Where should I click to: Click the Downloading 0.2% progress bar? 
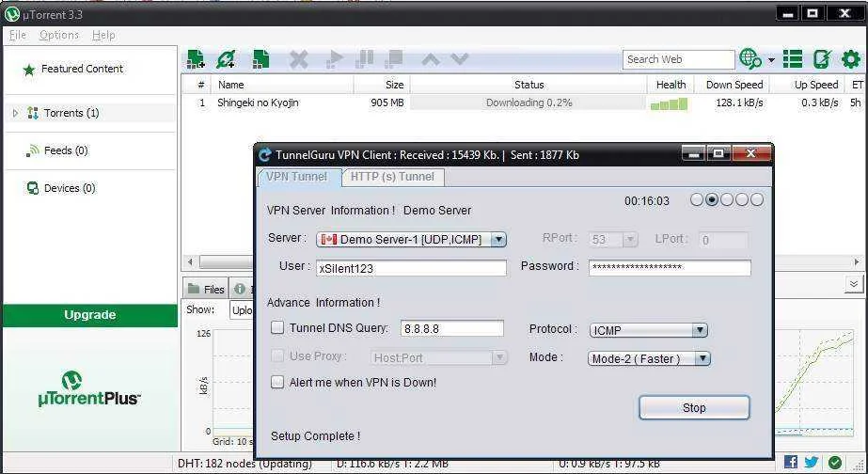pos(529,103)
